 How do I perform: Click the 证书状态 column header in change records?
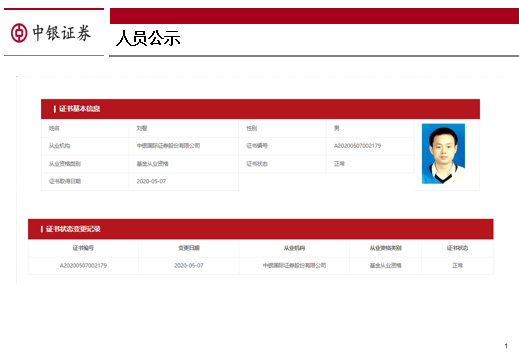[x=457, y=248]
